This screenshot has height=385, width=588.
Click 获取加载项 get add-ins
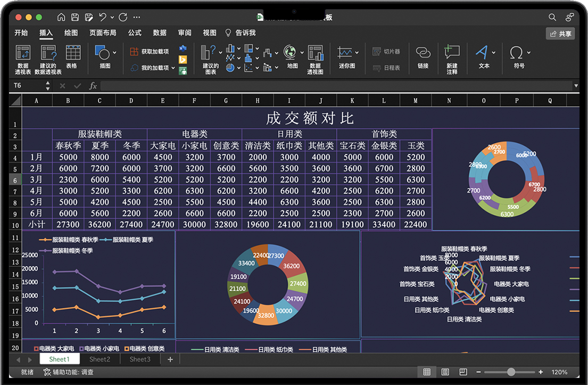click(x=150, y=52)
